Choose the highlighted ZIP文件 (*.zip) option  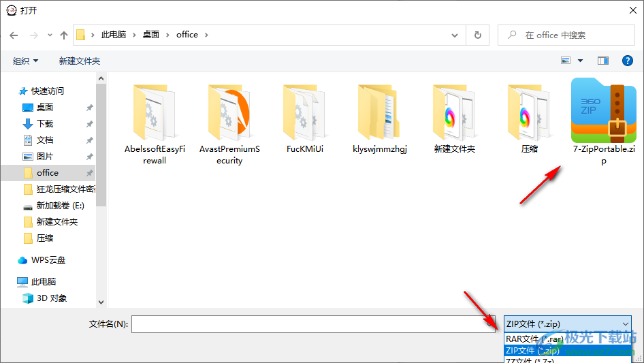(534, 350)
